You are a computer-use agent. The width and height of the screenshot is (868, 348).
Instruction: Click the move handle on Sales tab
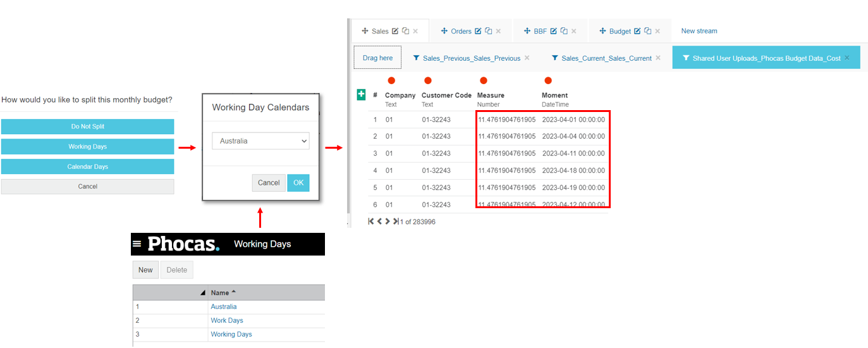pos(365,31)
